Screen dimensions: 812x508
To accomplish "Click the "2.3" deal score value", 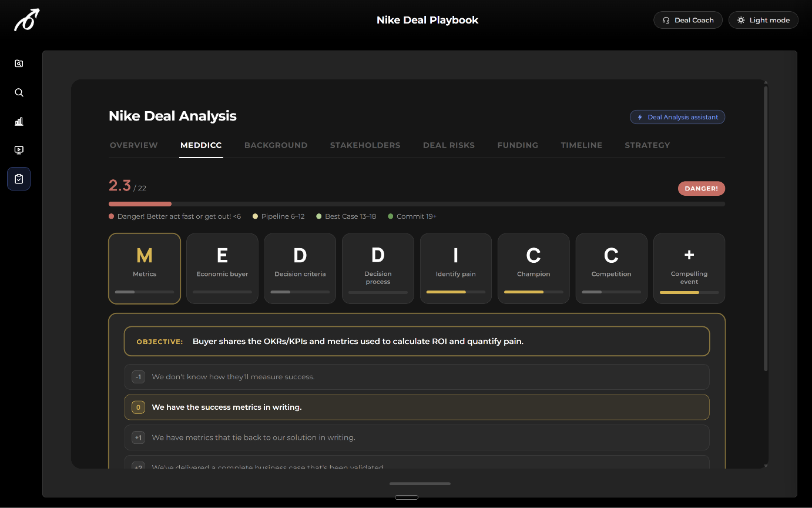I will (120, 186).
